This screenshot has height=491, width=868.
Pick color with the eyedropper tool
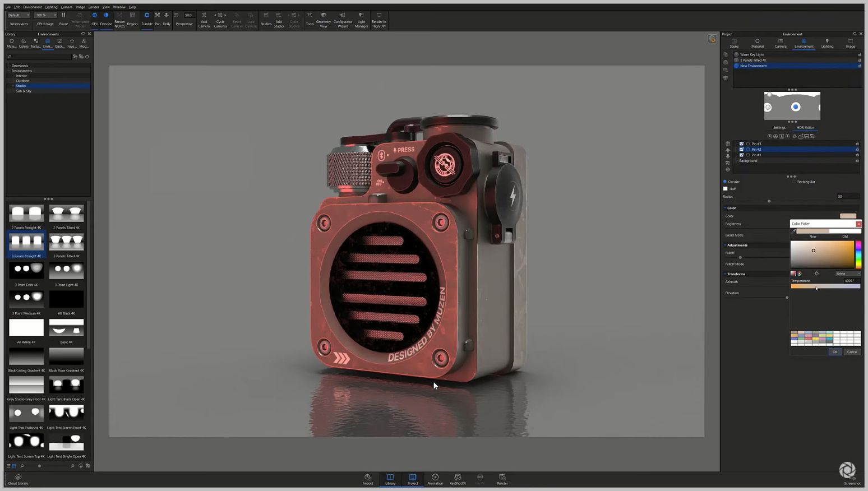[x=793, y=231]
